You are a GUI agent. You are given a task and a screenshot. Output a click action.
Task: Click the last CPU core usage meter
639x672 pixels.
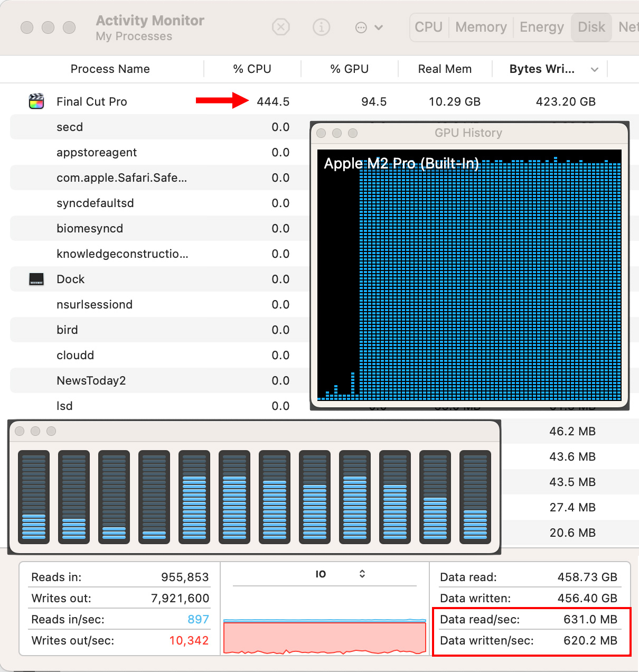[475, 497]
